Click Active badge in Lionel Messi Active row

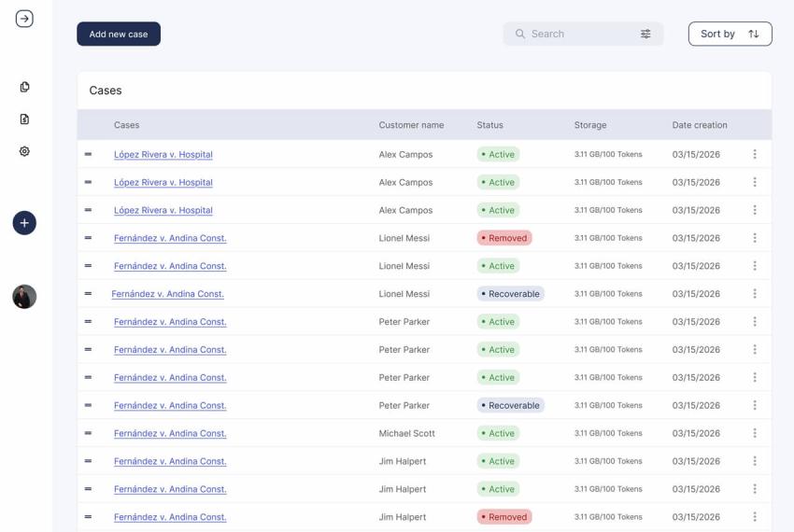(498, 266)
